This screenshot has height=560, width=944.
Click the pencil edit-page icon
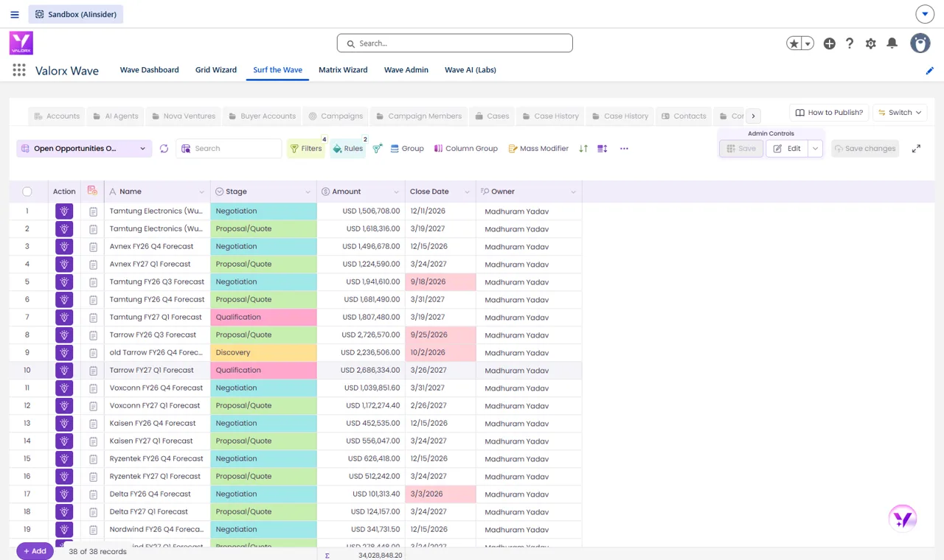(x=930, y=71)
